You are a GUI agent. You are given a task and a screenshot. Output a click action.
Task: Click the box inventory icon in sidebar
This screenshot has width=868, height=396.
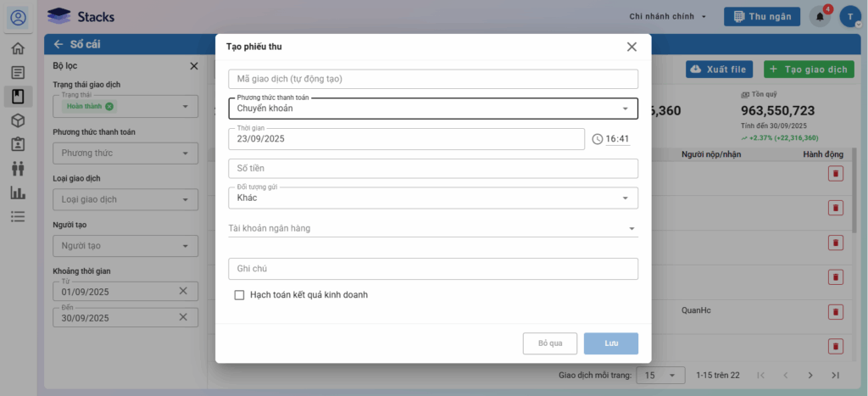pyautogui.click(x=18, y=120)
